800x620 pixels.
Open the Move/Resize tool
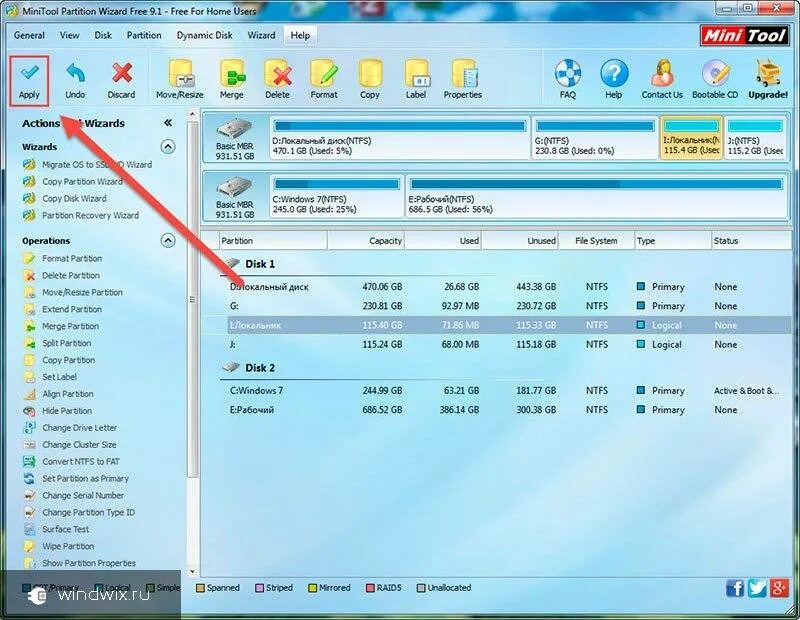180,80
